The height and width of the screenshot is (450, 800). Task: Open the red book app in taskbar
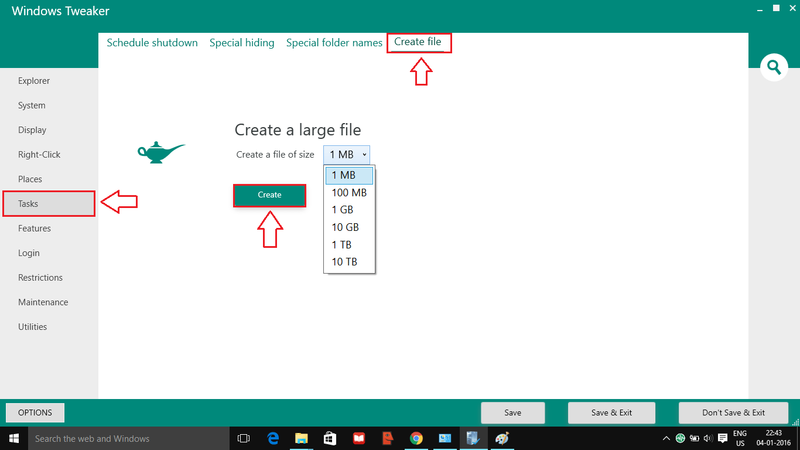359,438
